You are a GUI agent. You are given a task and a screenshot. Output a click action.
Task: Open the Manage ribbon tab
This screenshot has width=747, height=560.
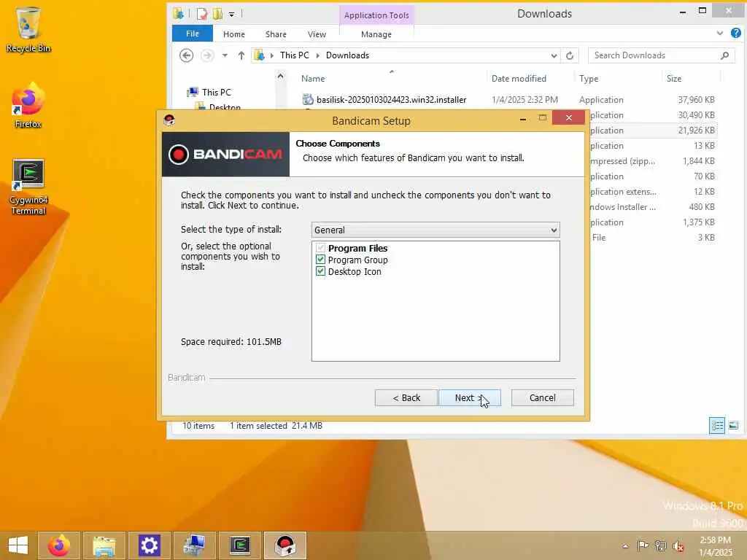376,34
